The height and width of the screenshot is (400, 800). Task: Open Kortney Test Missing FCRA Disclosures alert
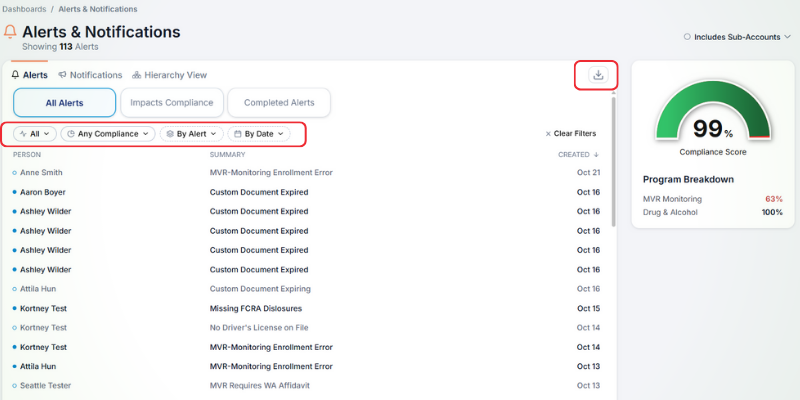[x=255, y=308]
